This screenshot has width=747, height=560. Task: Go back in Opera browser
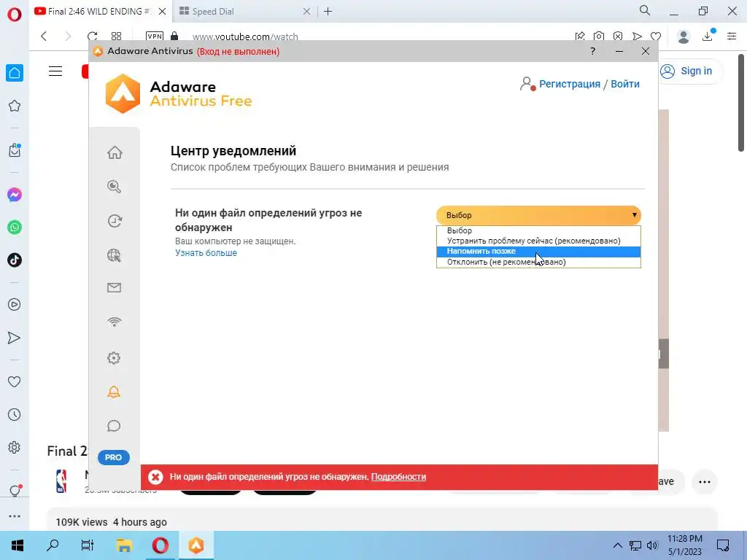44,36
